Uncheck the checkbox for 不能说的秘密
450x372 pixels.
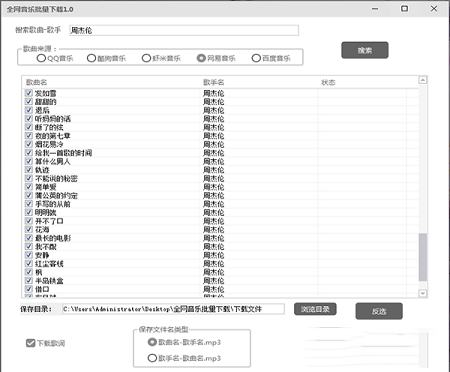pos(29,178)
